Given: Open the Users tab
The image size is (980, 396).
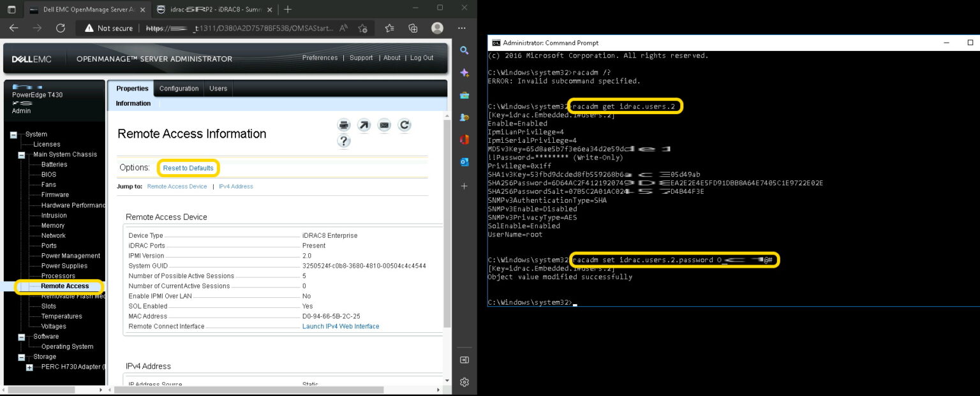Looking at the screenshot, I should coord(218,89).
